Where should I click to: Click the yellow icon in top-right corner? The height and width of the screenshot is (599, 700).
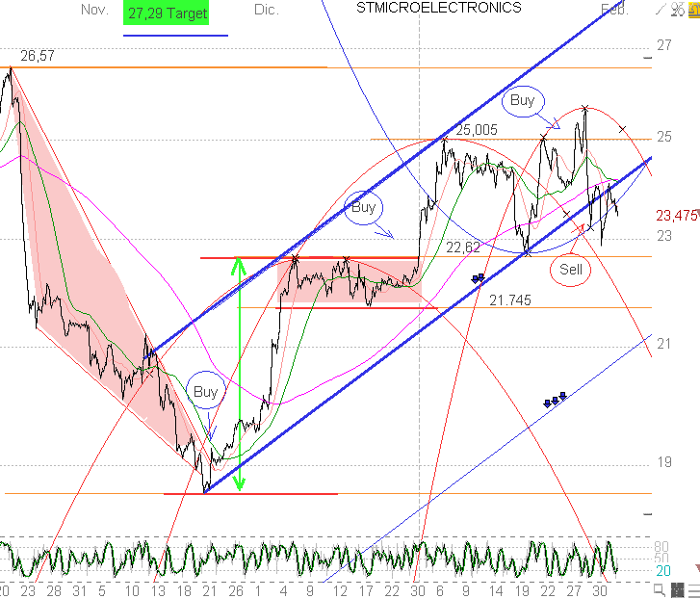coord(693,10)
